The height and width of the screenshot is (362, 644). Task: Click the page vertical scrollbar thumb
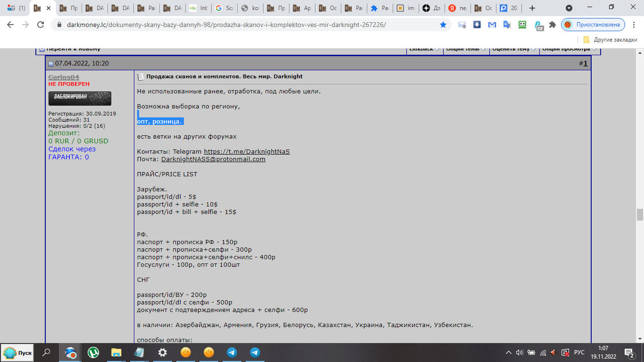coord(640,214)
